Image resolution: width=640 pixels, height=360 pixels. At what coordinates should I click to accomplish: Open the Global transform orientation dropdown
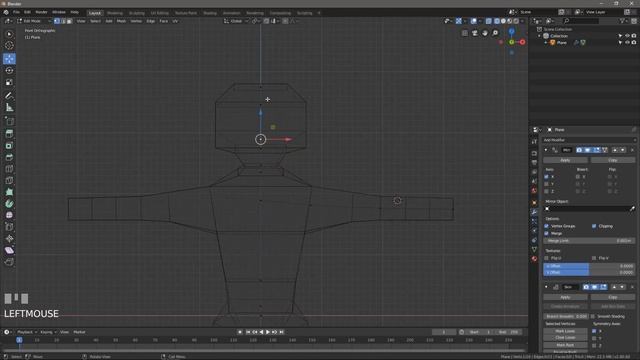[x=236, y=21]
